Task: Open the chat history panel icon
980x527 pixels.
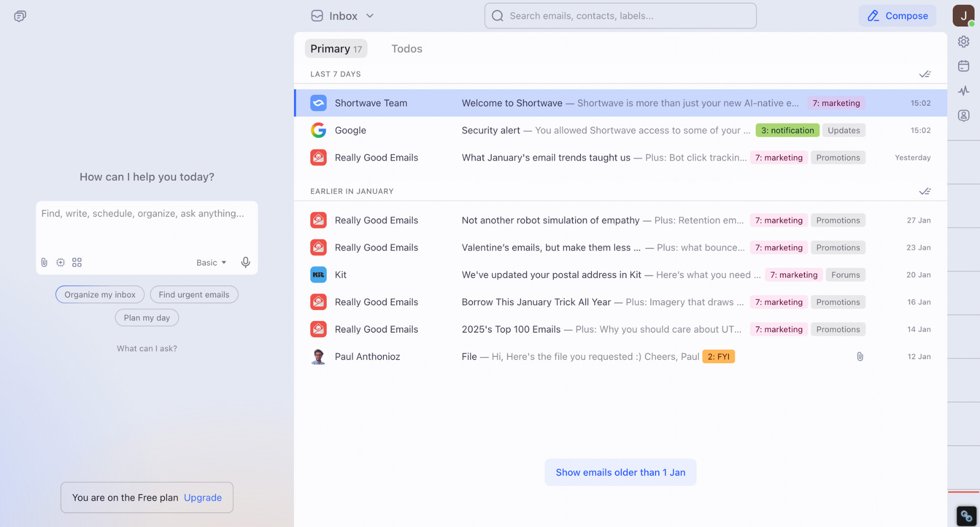Action: [20, 16]
